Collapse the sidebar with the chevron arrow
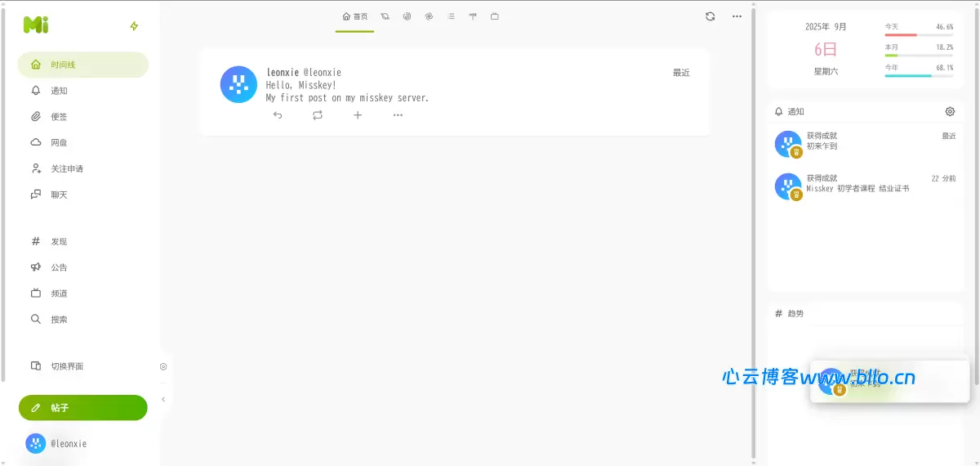 [163, 399]
